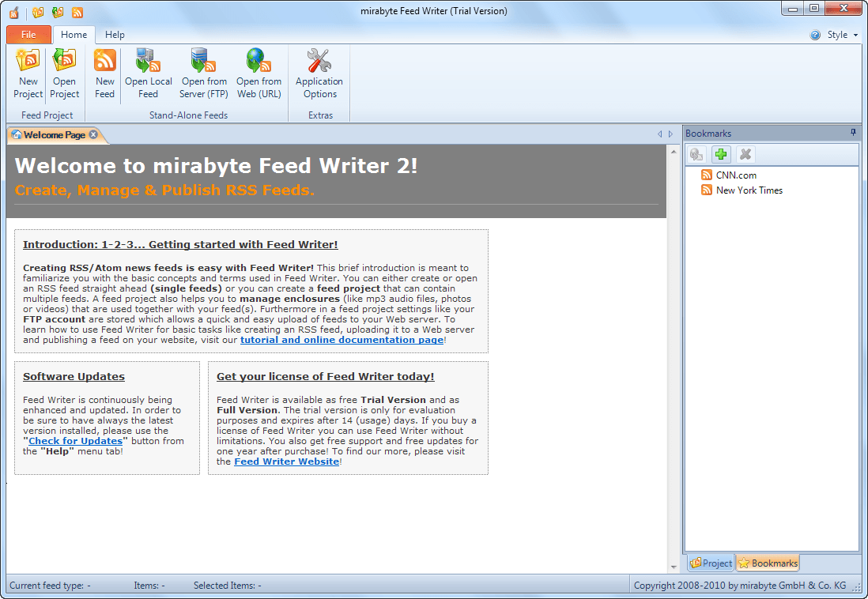Click the Software Updates heading
Viewport: 868px width, 599px height.
pyautogui.click(x=74, y=376)
